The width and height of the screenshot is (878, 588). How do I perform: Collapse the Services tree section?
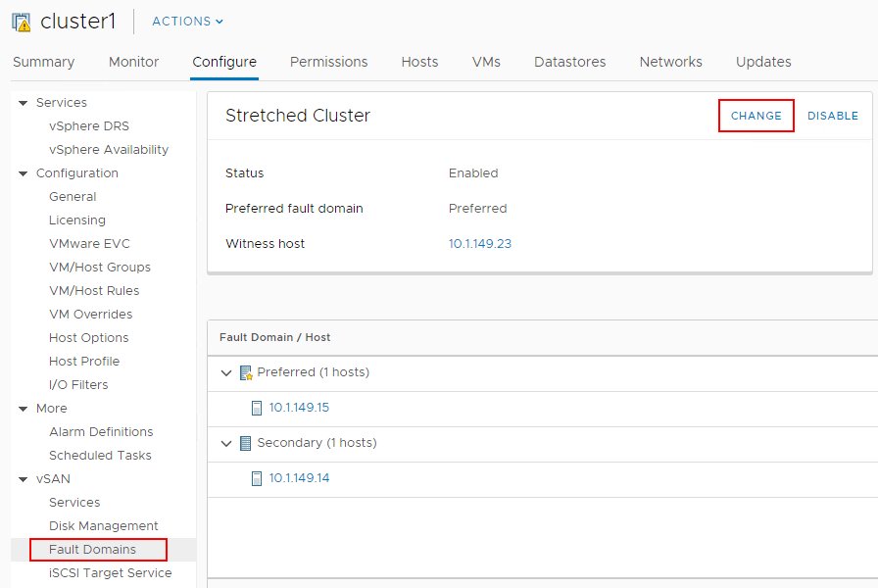pyautogui.click(x=23, y=103)
